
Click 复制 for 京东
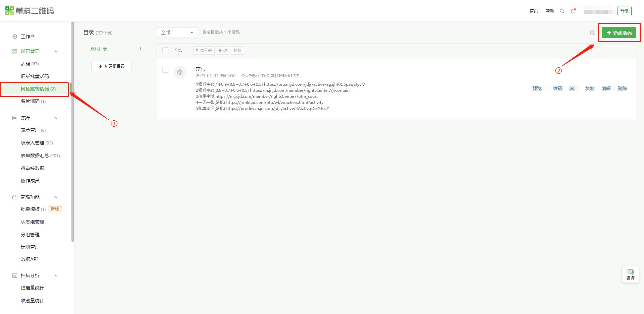pyautogui.click(x=590, y=88)
